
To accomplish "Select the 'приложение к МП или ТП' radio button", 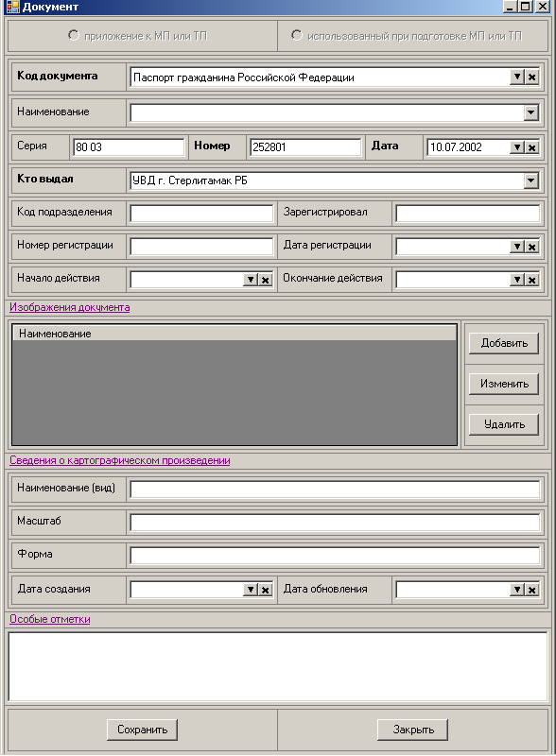I will tap(74, 35).
